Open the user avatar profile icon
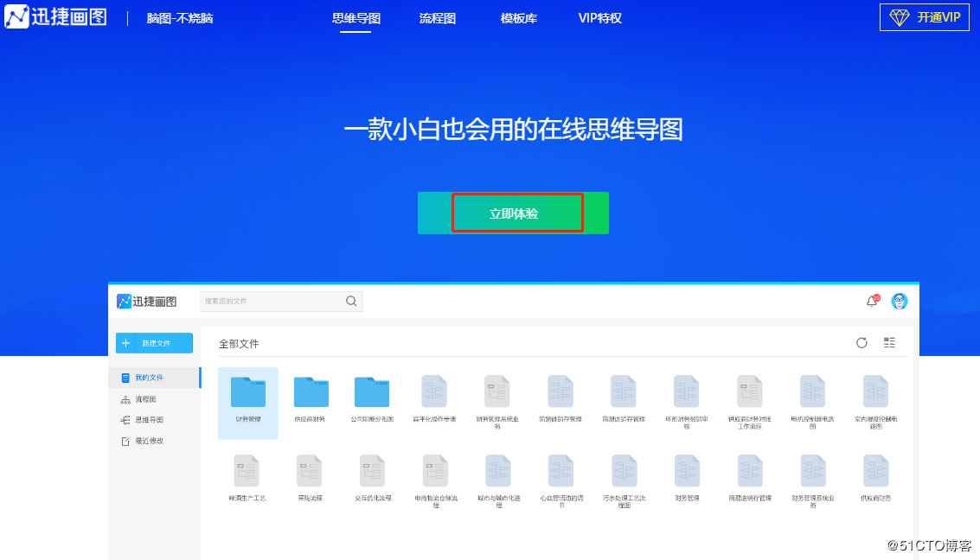The width and height of the screenshot is (980, 560). pos(900,301)
